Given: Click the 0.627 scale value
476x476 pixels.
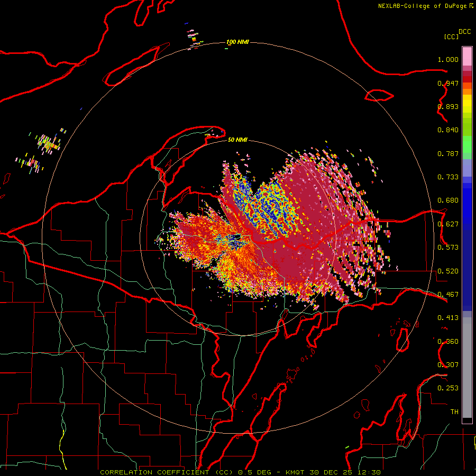Looking at the screenshot, I should [448, 224].
